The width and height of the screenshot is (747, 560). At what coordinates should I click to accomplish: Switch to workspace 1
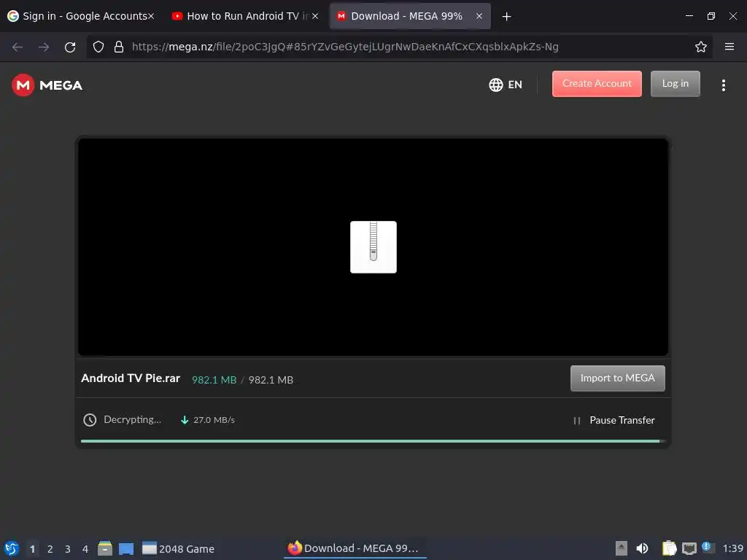(x=32, y=549)
